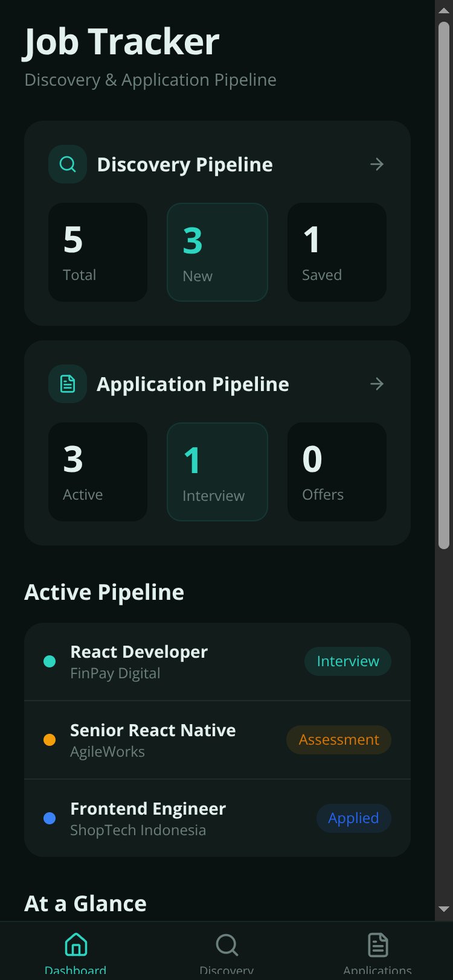Click the Application Pipeline heading
Viewport: 453px width, 980px height.
pos(193,384)
